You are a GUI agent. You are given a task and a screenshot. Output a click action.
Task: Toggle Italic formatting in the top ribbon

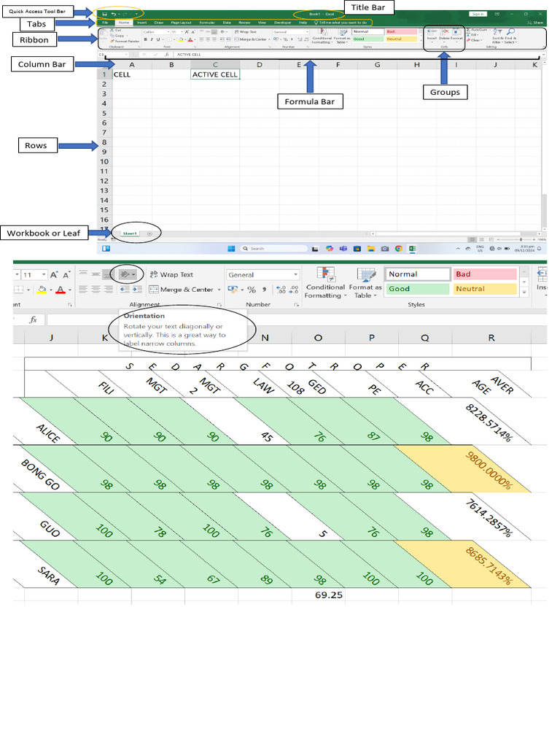coord(152,39)
